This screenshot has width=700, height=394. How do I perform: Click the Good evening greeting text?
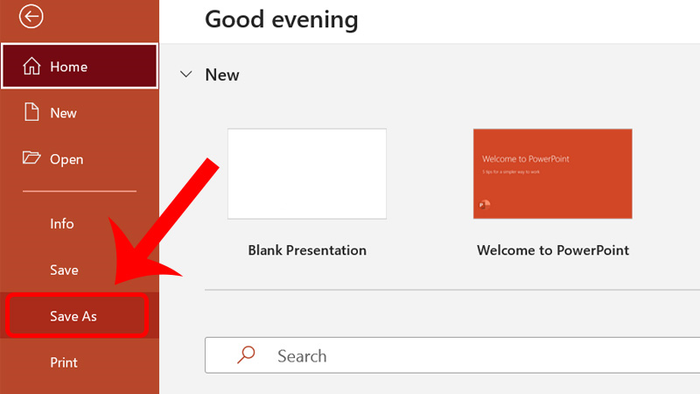(281, 20)
